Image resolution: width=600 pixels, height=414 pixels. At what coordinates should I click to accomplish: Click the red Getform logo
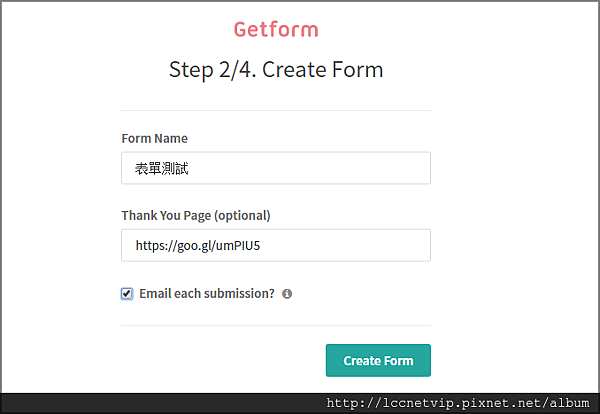[276, 29]
